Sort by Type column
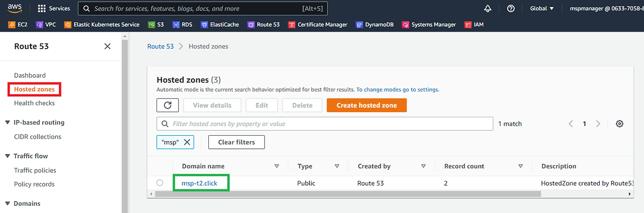 click(337, 166)
